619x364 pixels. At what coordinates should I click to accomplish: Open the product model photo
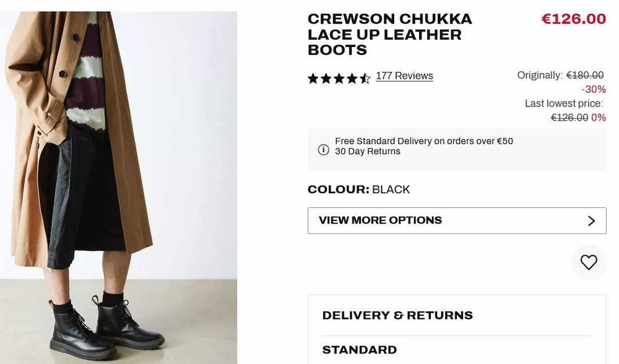pyautogui.click(x=118, y=155)
